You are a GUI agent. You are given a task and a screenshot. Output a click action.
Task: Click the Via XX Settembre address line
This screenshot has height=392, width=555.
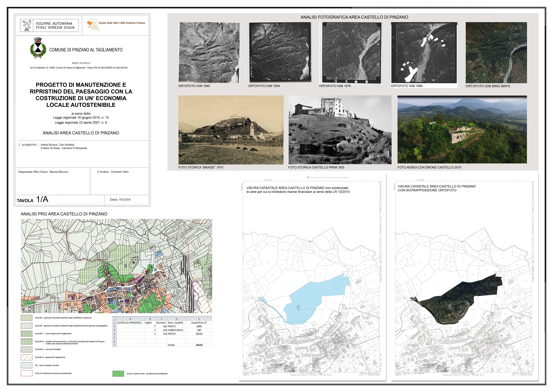point(79,68)
